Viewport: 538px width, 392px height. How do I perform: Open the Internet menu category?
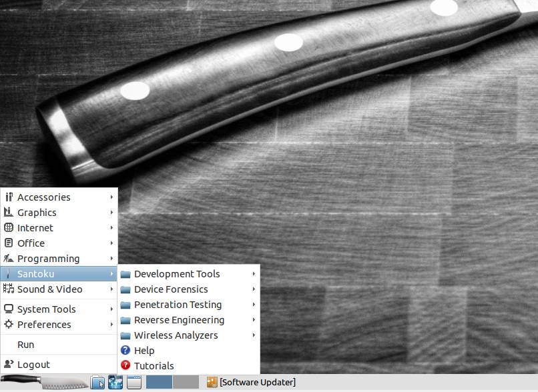point(59,228)
